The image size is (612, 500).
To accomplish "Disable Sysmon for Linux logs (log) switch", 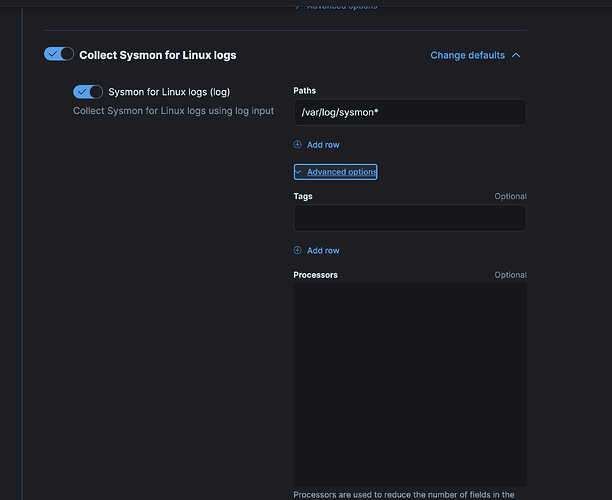I will point(88,92).
